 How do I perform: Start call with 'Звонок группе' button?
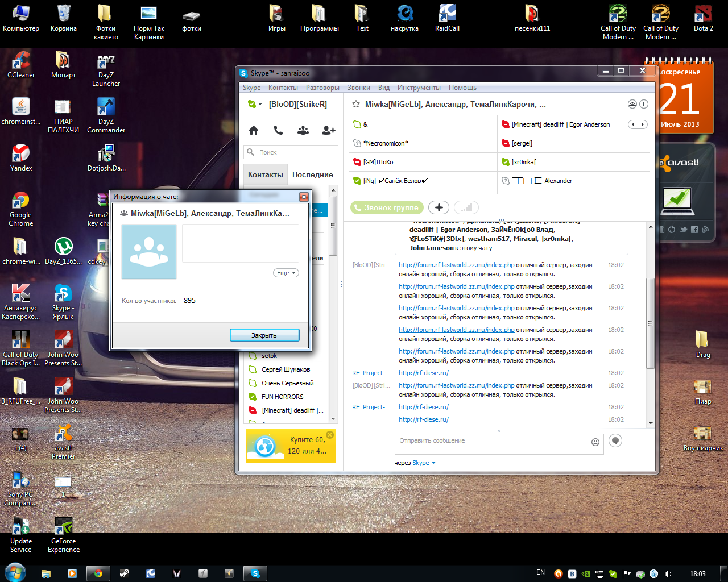387,207
